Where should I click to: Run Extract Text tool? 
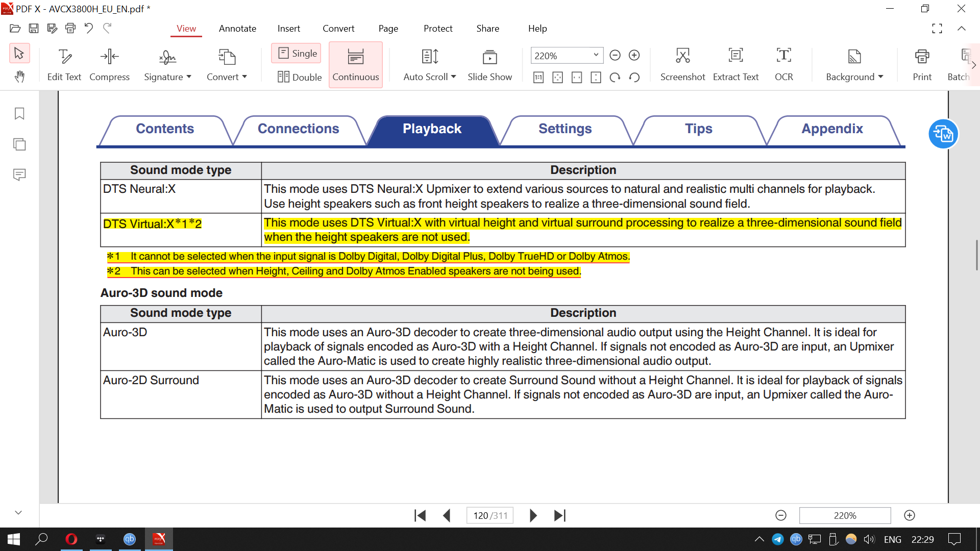tap(736, 65)
